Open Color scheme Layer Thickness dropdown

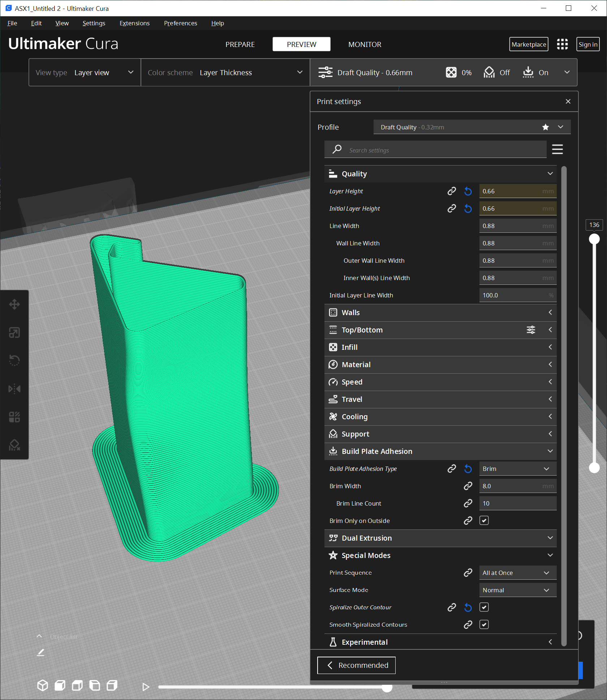(225, 73)
